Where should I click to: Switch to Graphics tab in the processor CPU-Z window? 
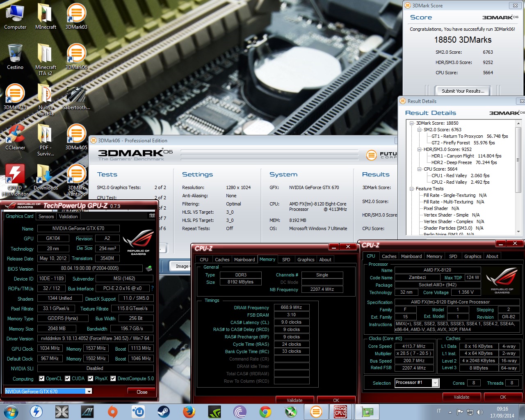pos(473,256)
